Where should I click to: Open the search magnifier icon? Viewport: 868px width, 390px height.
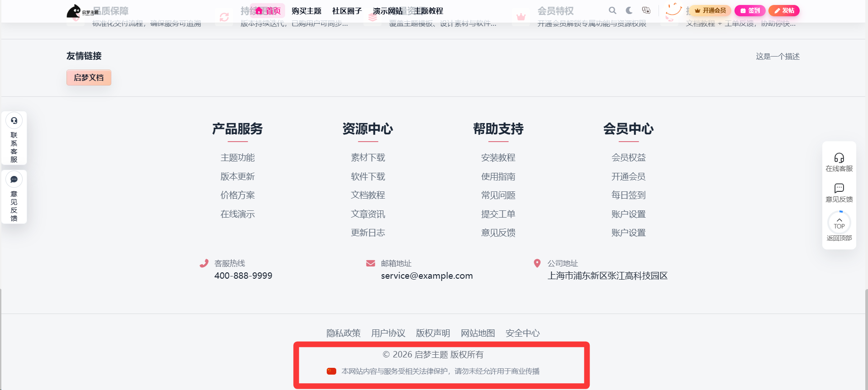pyautogui.click(x=612, y=10)
